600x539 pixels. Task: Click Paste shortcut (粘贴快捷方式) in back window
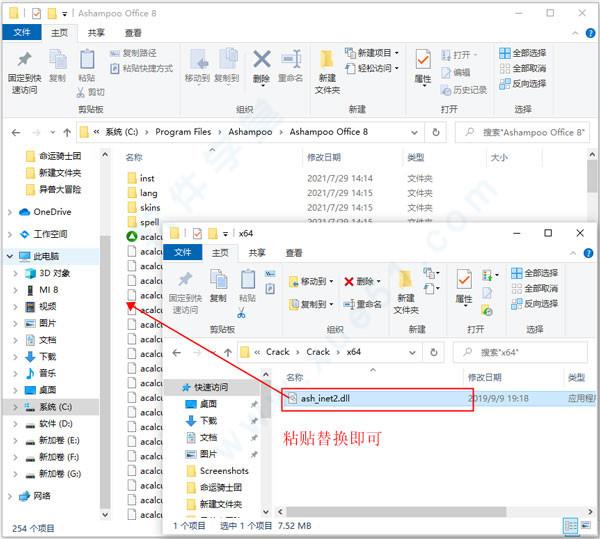(141, 68)
